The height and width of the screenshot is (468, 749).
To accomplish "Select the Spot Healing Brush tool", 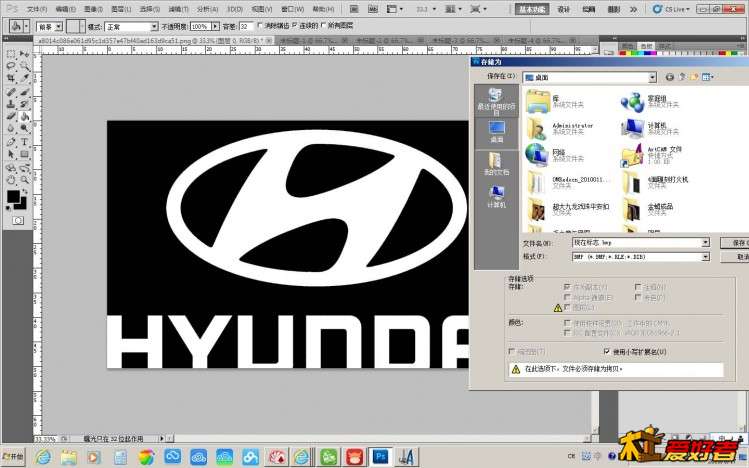I will 11,92.
